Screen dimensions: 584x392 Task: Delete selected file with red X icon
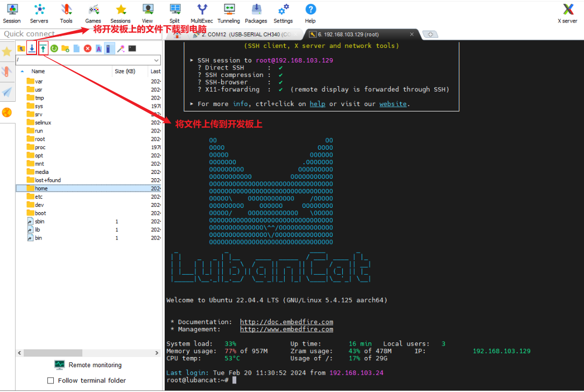88,48
